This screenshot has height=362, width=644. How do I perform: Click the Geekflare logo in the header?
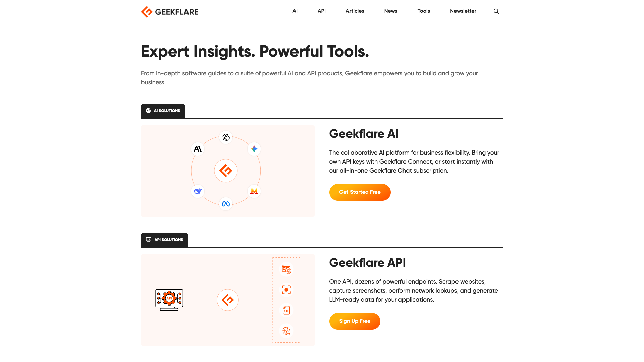(169, 12)
